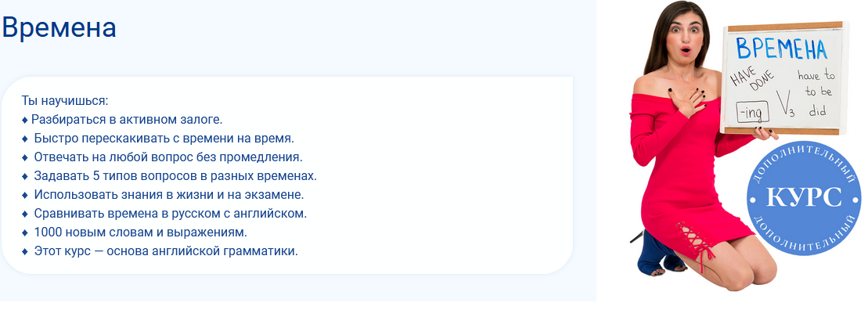Image resolution: width=868 pixels, height=310 pixels.
Task: Click the blue "КУРС" round badge
Action: point(804,197)
